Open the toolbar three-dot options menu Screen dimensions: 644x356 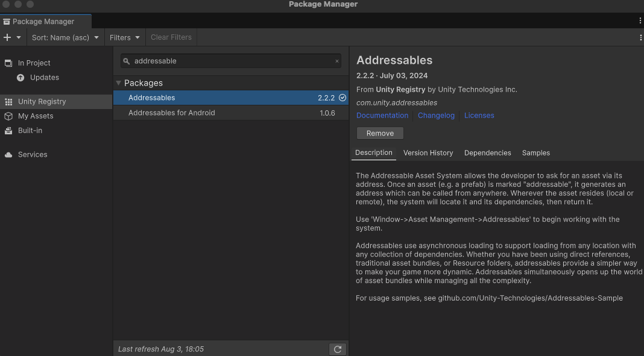pyautogui.click(x=640, y=37)
